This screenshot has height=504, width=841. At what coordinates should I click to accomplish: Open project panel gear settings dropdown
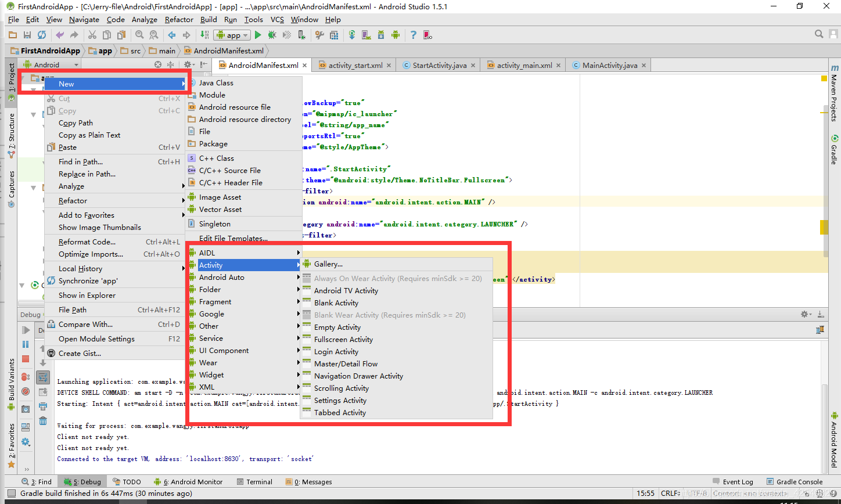pyautogui.click(x=189, y=64)
